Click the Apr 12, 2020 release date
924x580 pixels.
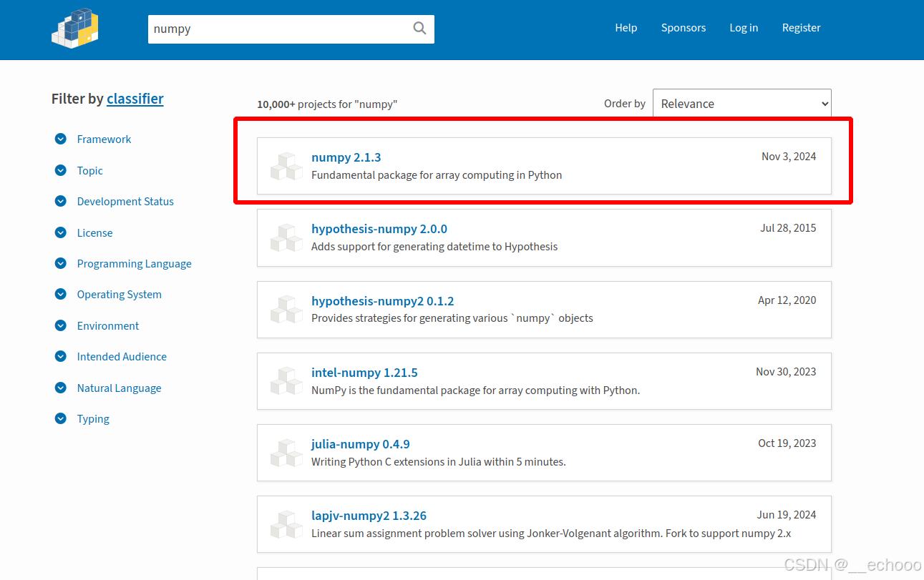point(787,300)
